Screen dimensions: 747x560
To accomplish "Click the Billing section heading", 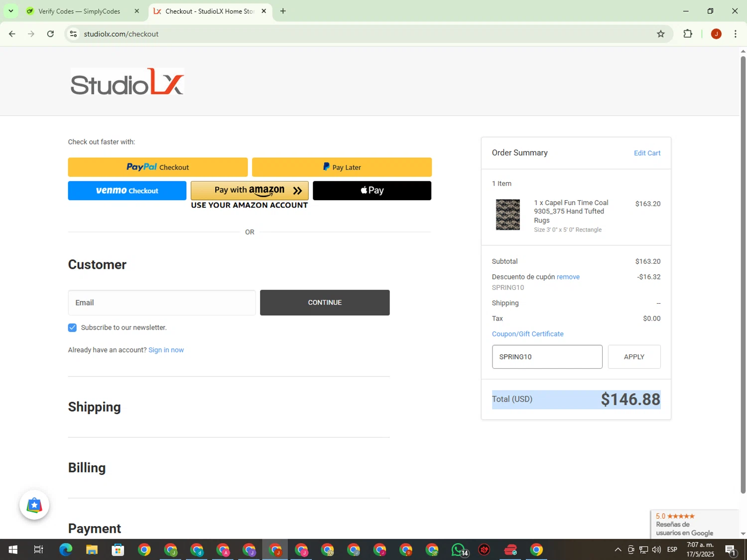I will 87,468.
